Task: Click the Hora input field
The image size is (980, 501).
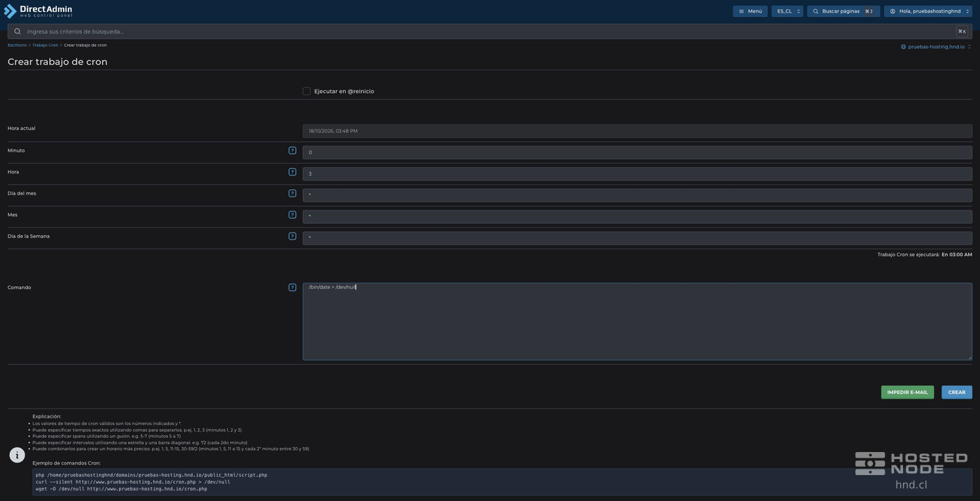Action: click(637, 174)
